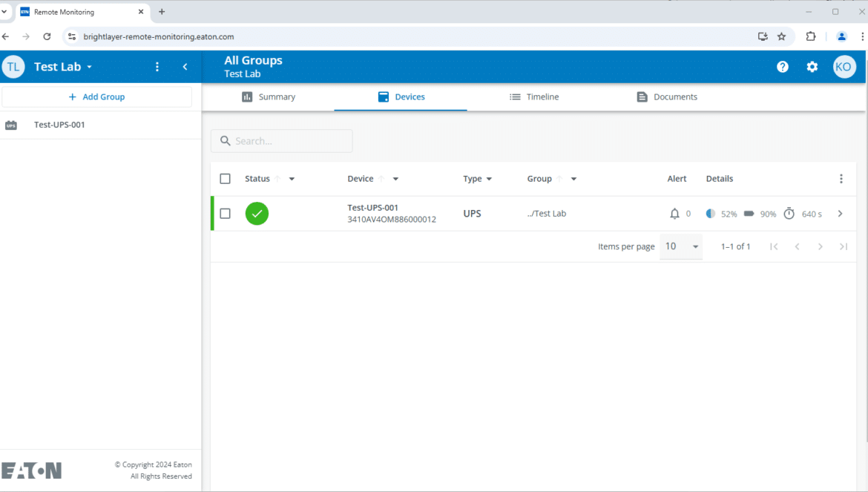Go to the next page of results
The width and height of the screenshot is (868, 492).
point(821,247)
